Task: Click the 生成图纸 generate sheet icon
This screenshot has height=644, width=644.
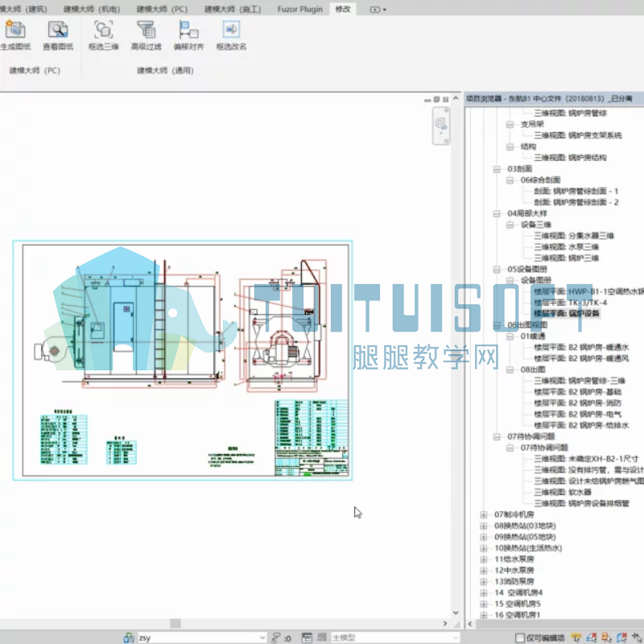Action: pos(15,30)
